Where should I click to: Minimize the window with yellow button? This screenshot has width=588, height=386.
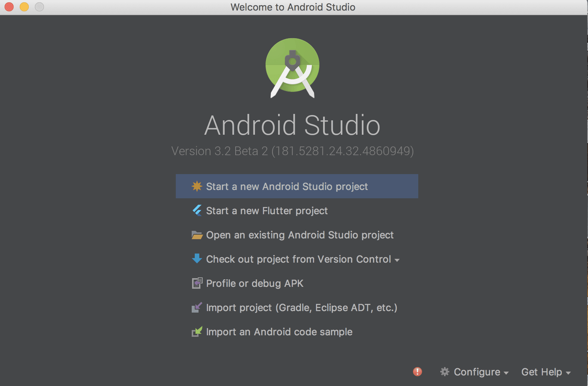(24, 7)
